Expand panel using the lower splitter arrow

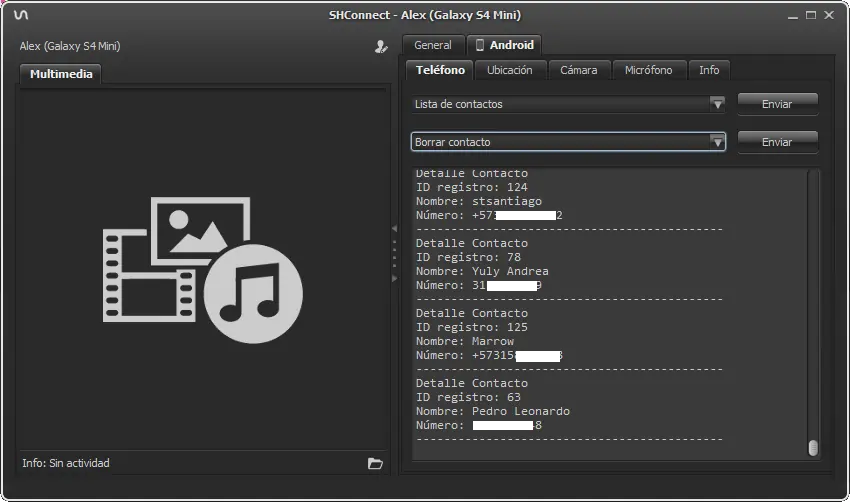pos(394,279)
